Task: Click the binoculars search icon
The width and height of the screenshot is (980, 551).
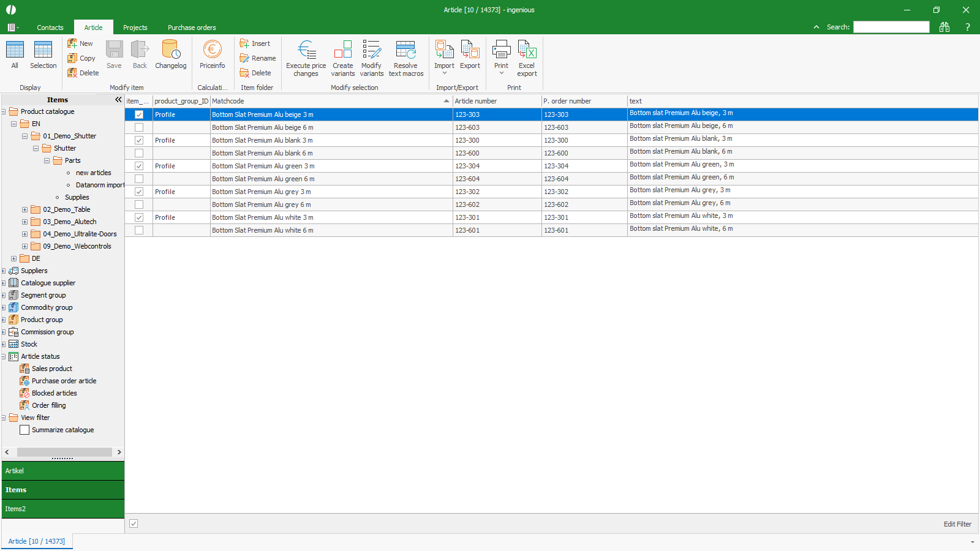Action: (944, 27)
